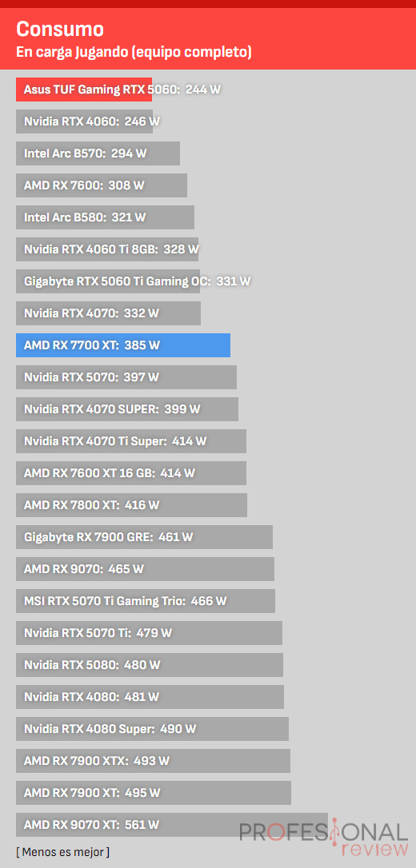Click the MSI RTX 5070 Ti Gaming Trio bar
Image resolution: width=416 pixels, height=868 pixels.
click(x=146, y=601)
